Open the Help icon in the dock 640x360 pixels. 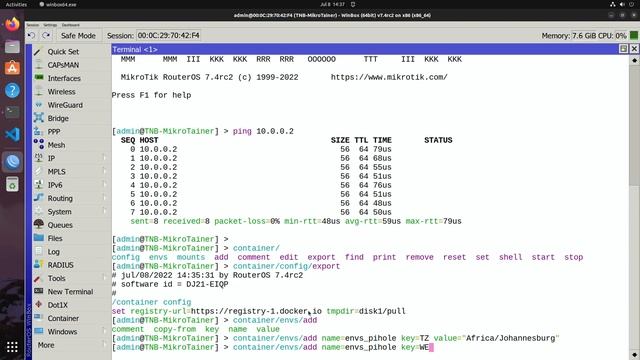click(12, 90)
